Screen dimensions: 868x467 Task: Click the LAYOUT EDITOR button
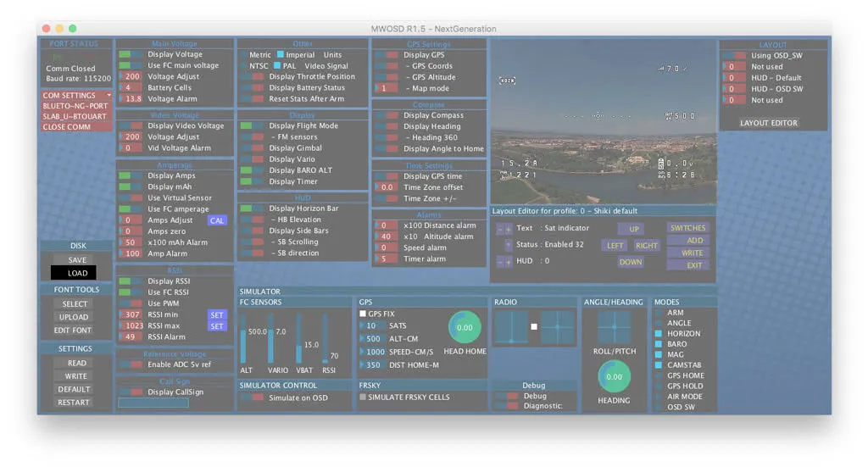768,123
